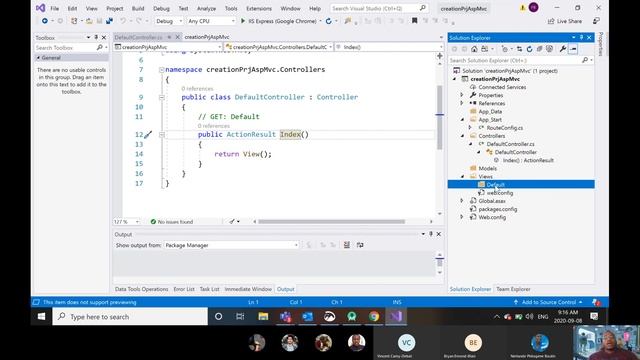Click the Search Visual Studio box
The image size is (640, 360).
tap(378, 8)
